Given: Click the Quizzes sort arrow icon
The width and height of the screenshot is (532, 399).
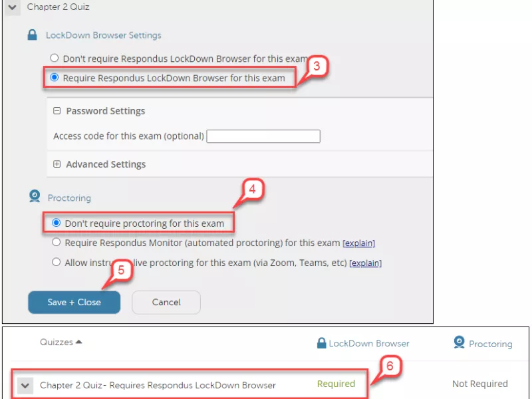Looking at the screenshot, I should [78, 342].
